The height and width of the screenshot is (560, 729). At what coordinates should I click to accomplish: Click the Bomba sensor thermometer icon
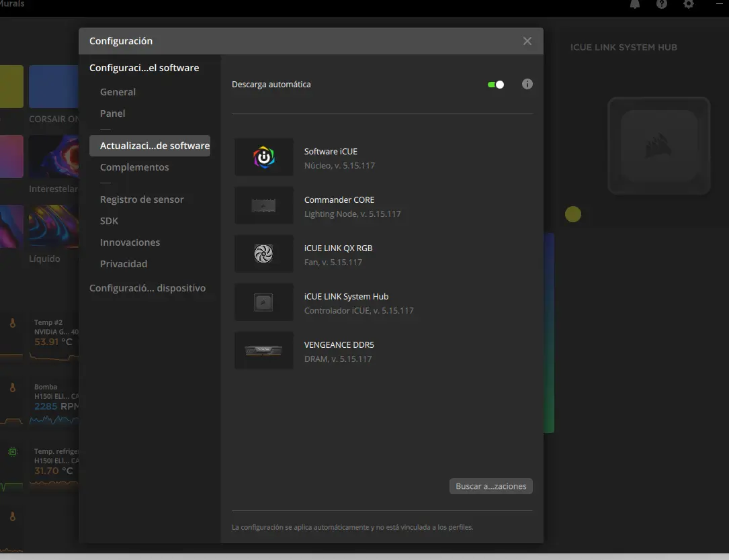tap(13, 387)
